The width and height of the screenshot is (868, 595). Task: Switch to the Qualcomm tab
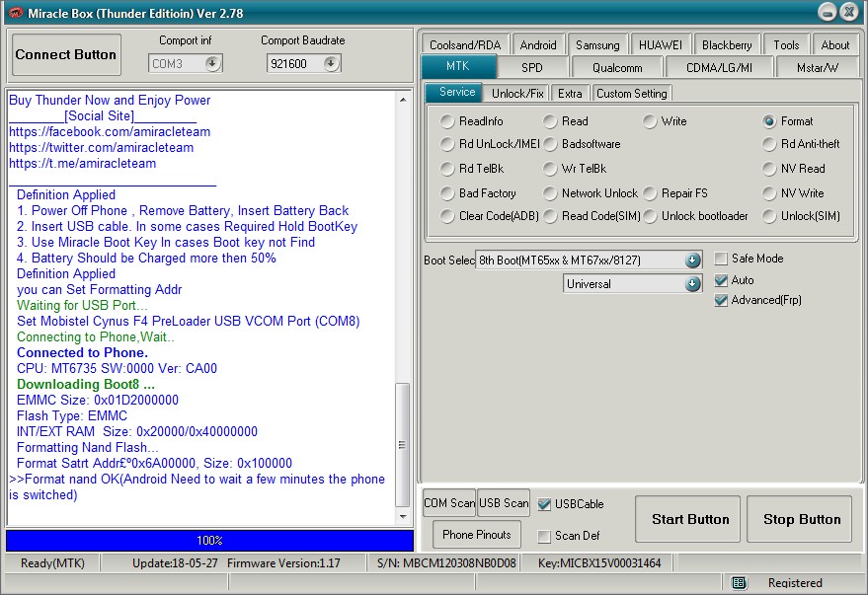(x=617, y=68)
